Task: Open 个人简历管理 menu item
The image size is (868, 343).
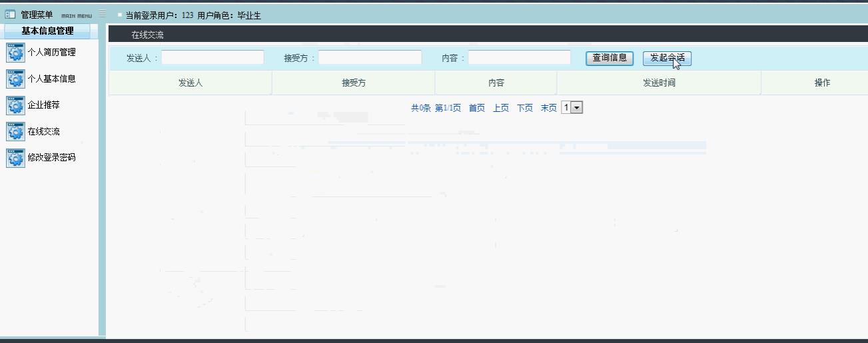Action: 51,53
